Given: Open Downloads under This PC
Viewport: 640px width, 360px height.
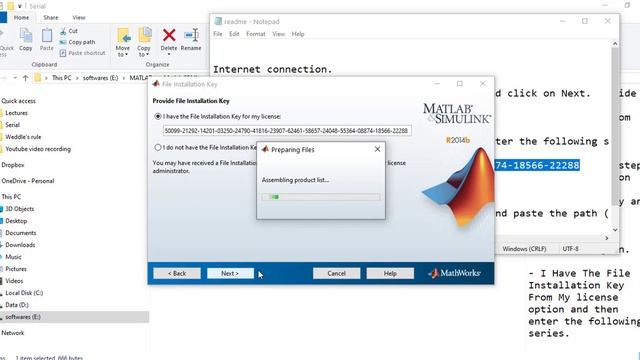Looking at the screenshot, I should tap(20, 245).
